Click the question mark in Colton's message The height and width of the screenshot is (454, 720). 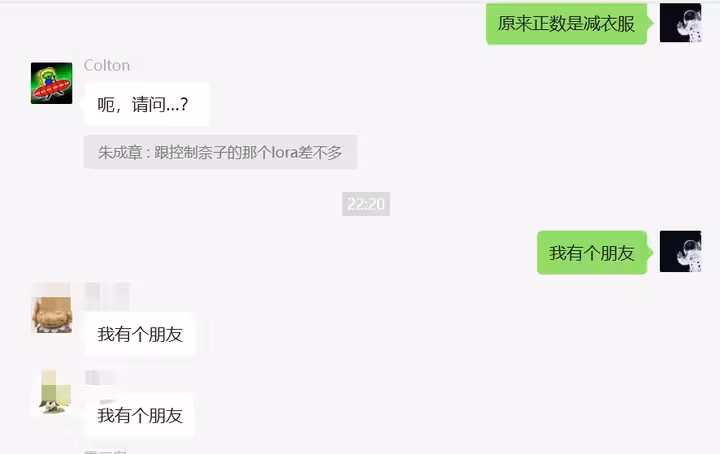point(184,104)
